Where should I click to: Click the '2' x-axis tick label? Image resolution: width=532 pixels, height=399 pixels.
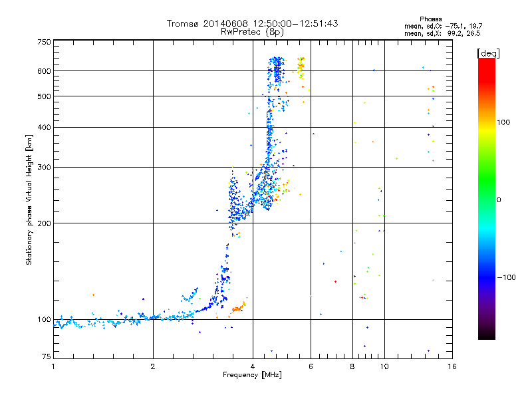click(x=153, y=366)
